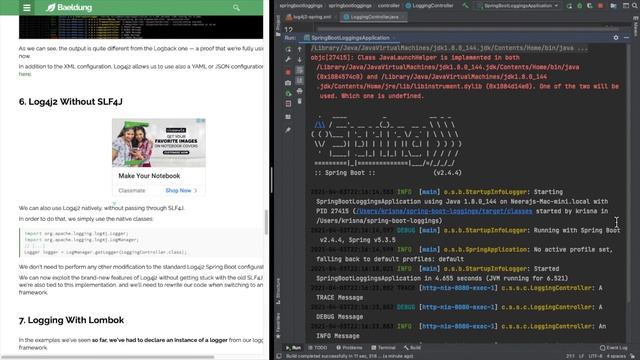This screenshot has width=640, height=360.
Task: Click IntelliJ search everywhere magnifier
Action: pos(636,6)
